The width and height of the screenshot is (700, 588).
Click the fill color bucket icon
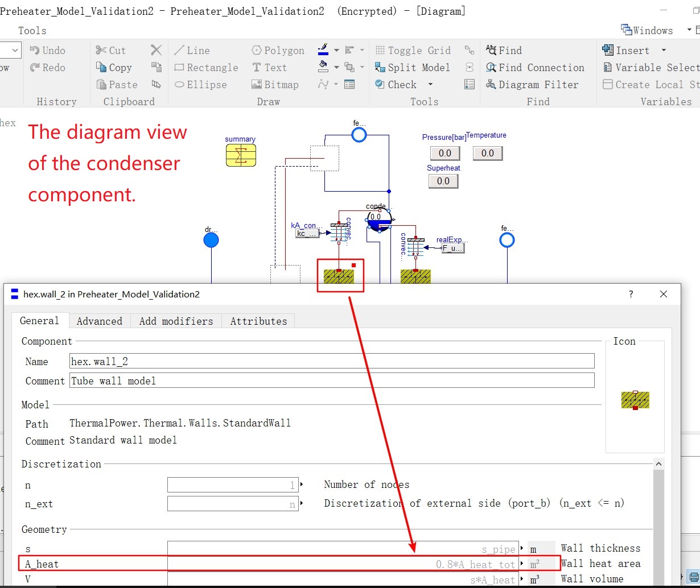323,67
